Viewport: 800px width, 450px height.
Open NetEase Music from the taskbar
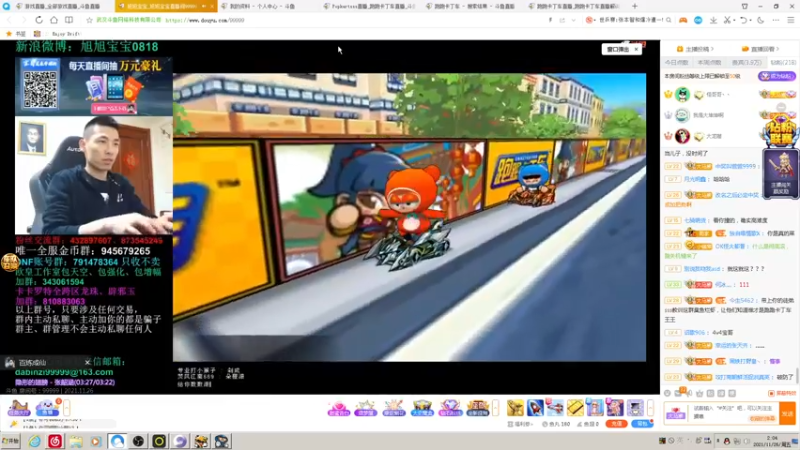[x=55, y=441]
